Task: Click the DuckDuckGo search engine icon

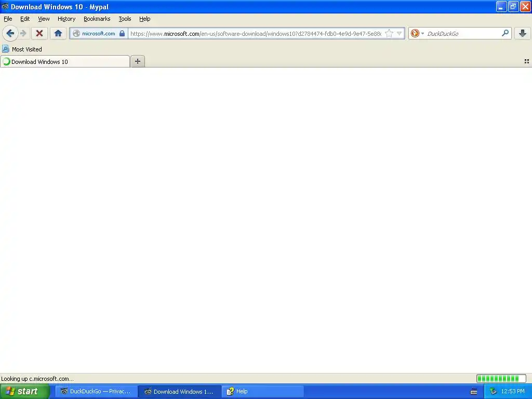Action: [x=415, y=33]
